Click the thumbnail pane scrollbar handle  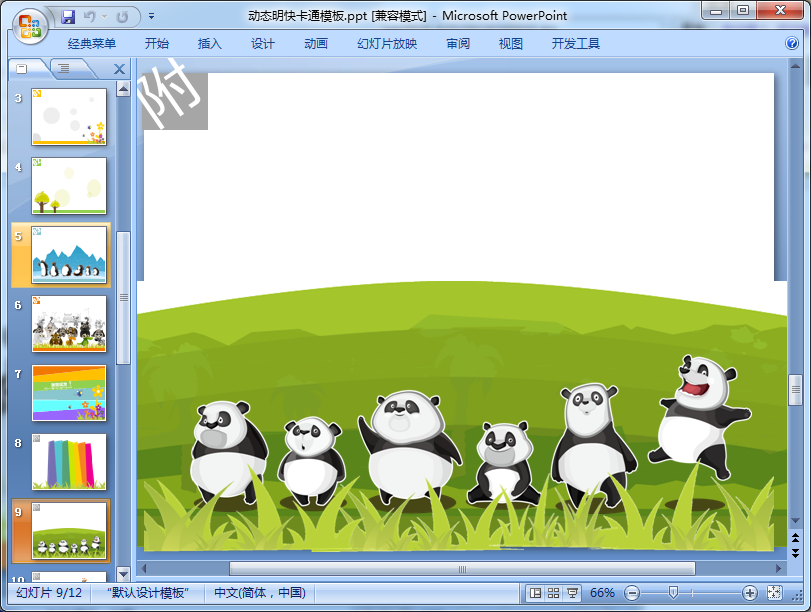click(x=123, y=298)
